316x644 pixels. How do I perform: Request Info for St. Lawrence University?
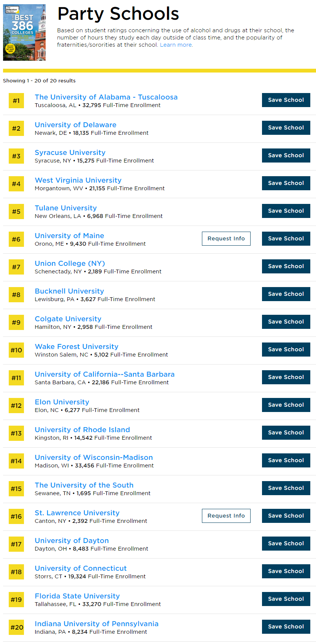pyautogui.click(x=226, y=516)
